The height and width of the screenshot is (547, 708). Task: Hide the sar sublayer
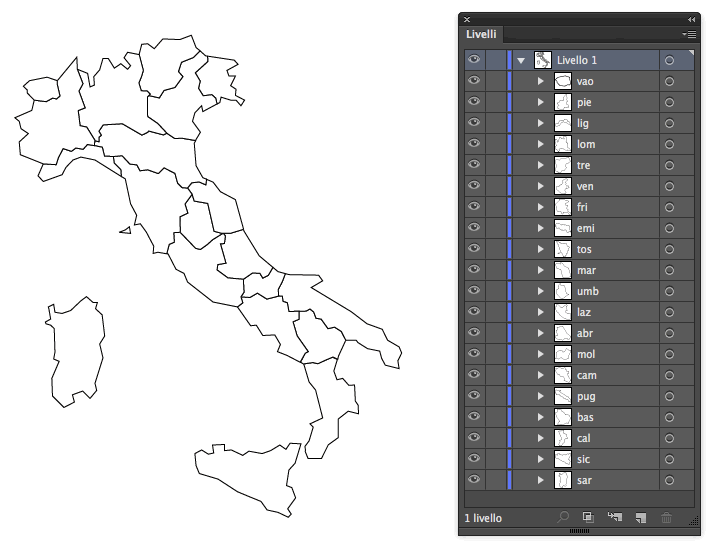474,480
